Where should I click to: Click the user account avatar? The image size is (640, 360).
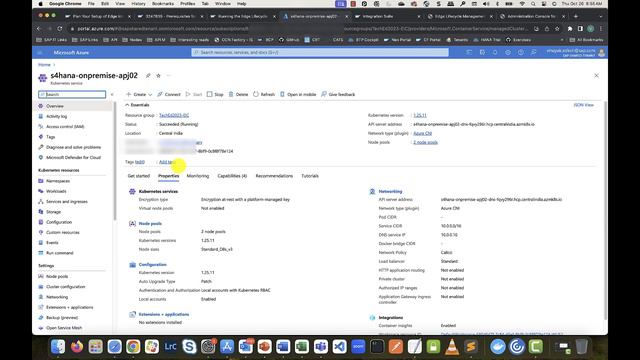click(601, 53)
